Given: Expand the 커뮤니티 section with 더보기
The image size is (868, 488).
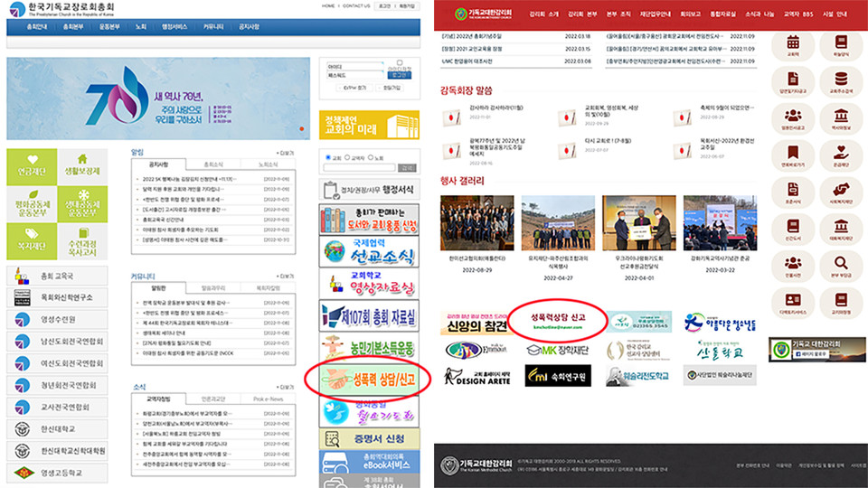Looking at the screenshot, I should (286, 277).
